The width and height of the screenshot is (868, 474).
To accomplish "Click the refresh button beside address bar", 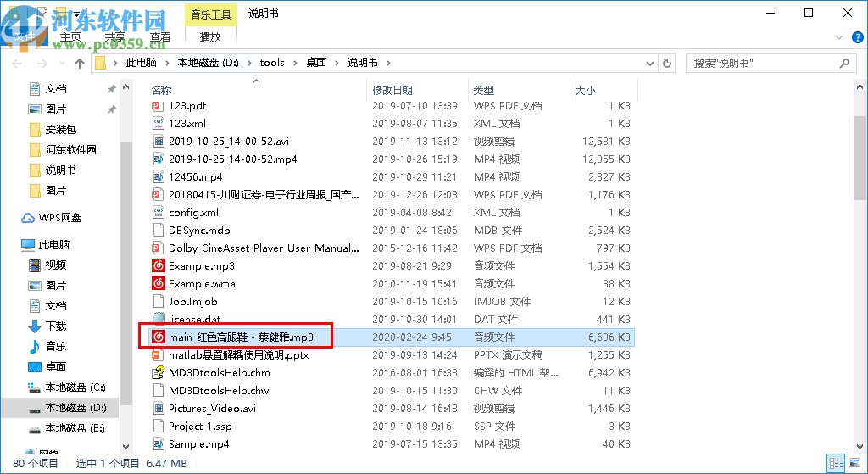I will [667, 63].
